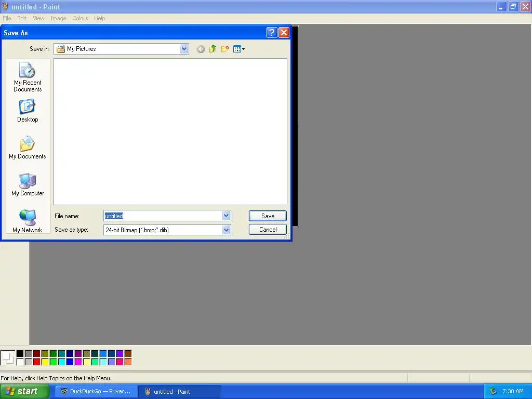Jump to Desktop in the places bar

pos(28,111)
